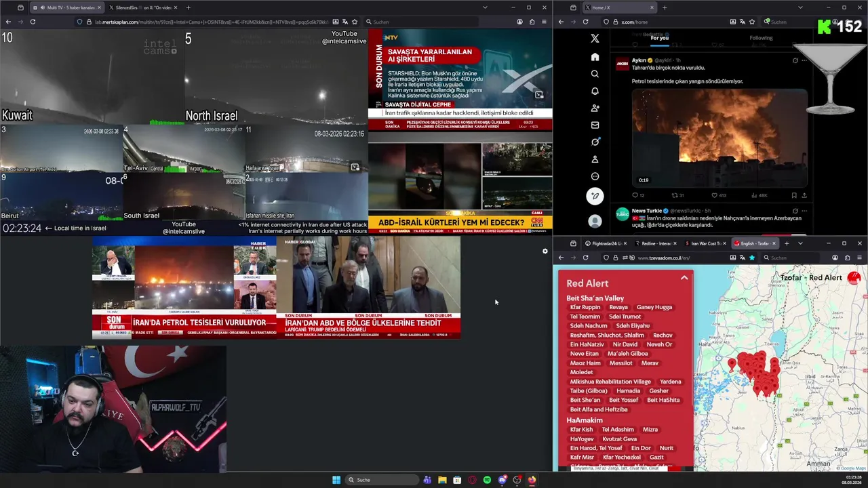Open hamburger menu in tzevaadom browser window
868x488 pixels.
pyautogui.click(x=859, y=258)
